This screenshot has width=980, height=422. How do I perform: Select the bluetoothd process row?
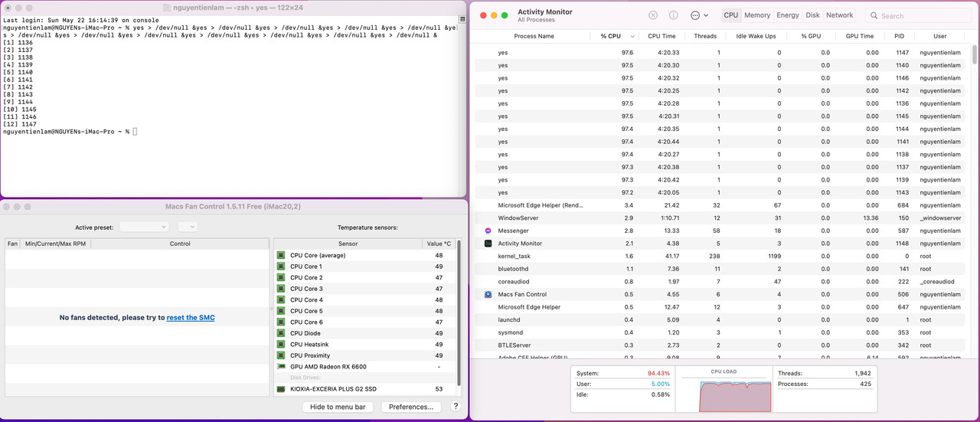pyautogui.click(x=721, y=269)
